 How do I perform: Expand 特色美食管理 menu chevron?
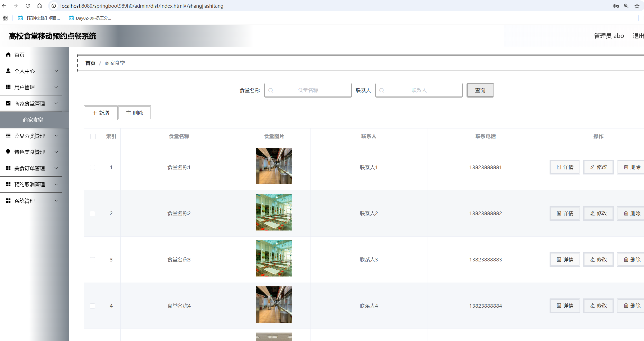[56, 152]
